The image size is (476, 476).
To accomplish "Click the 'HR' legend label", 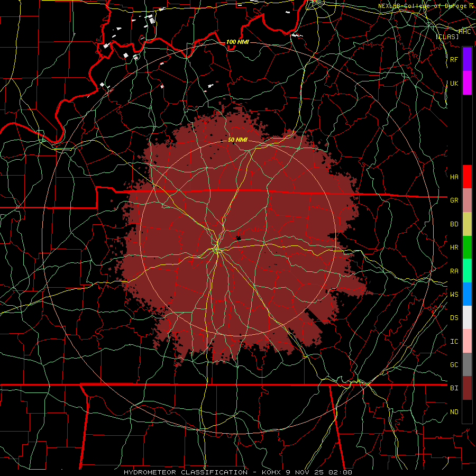I will pyautogui.click(x=454, y=248).
